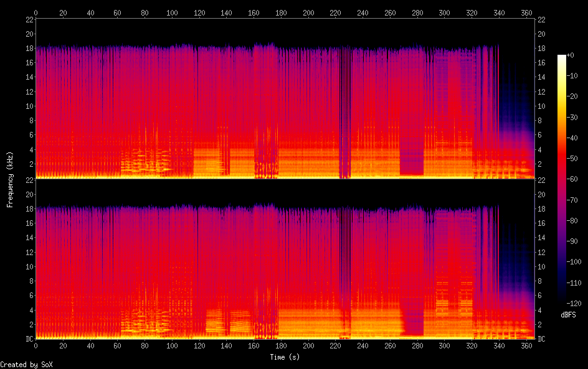Click the white top end of the color bar
The height and width of the screenshot is (369, 588).
pyautogui.click(x=562, y=57)
